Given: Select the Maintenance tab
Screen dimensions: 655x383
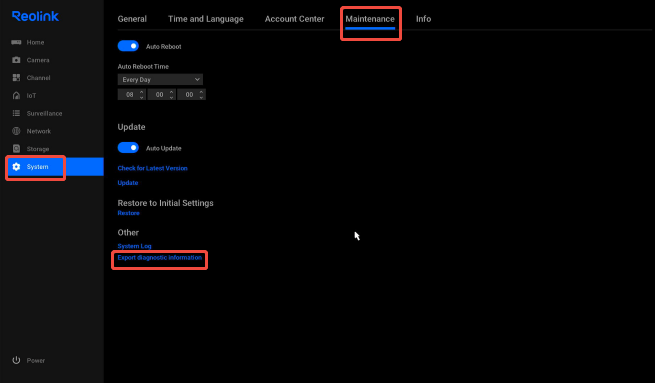Looking at the screenshot, I should pos(370,19).
